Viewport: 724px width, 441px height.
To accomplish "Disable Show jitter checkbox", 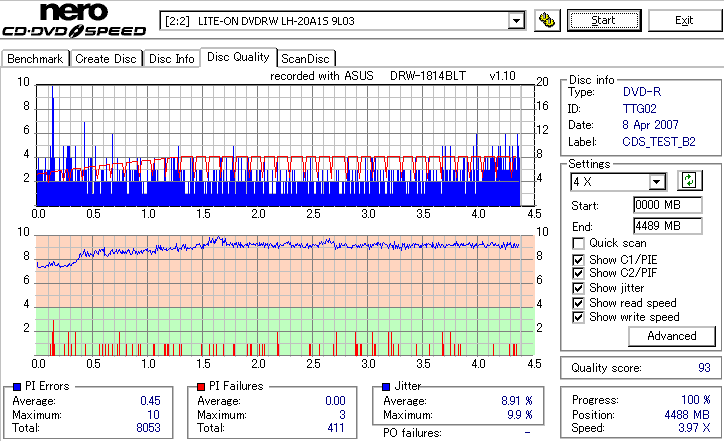I will (578, 288).
